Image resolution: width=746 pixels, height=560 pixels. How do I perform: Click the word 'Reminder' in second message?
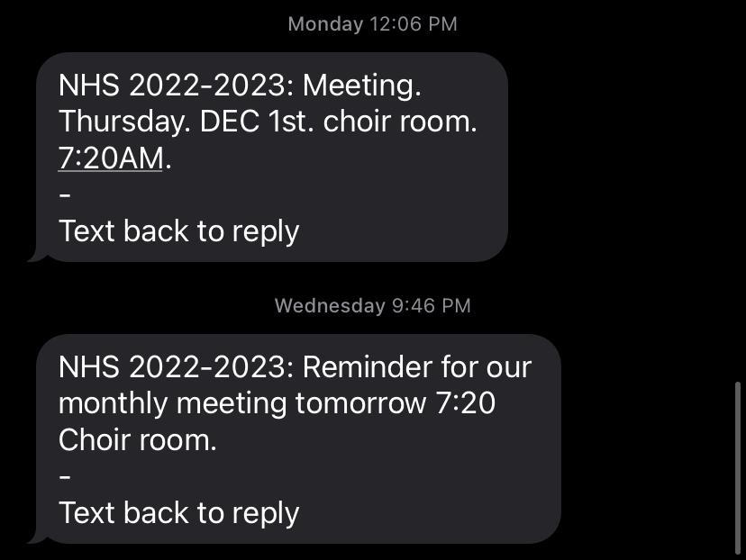367,367
